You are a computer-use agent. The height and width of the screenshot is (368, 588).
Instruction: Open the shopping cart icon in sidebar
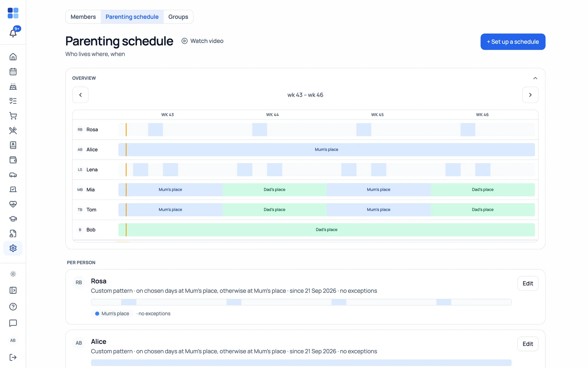tap(13, 116)
